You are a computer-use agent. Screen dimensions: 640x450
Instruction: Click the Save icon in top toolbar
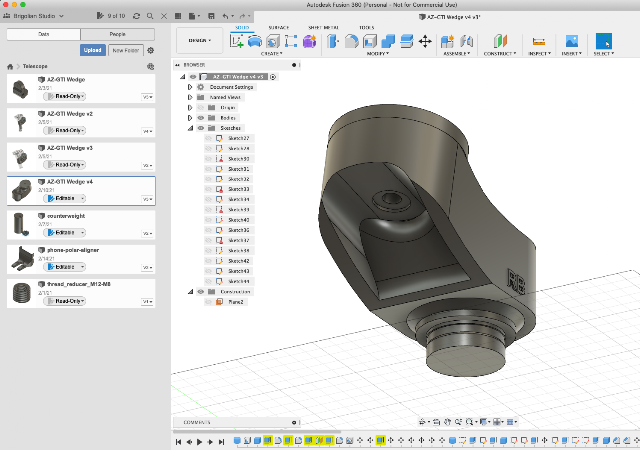[x=211, y=16]
